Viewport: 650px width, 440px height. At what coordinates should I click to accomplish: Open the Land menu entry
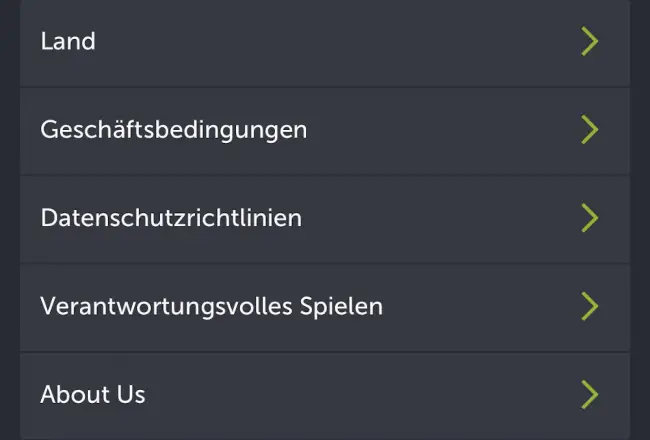click(x=325, y=42)
